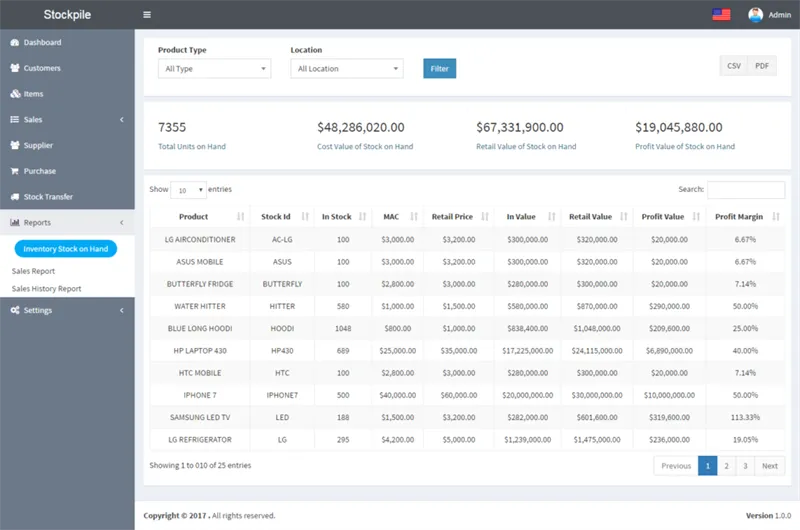Open Sales Report from Reports submenu
Image resolution: width=800 pixels, height=530 pixels.
point(33,271)
